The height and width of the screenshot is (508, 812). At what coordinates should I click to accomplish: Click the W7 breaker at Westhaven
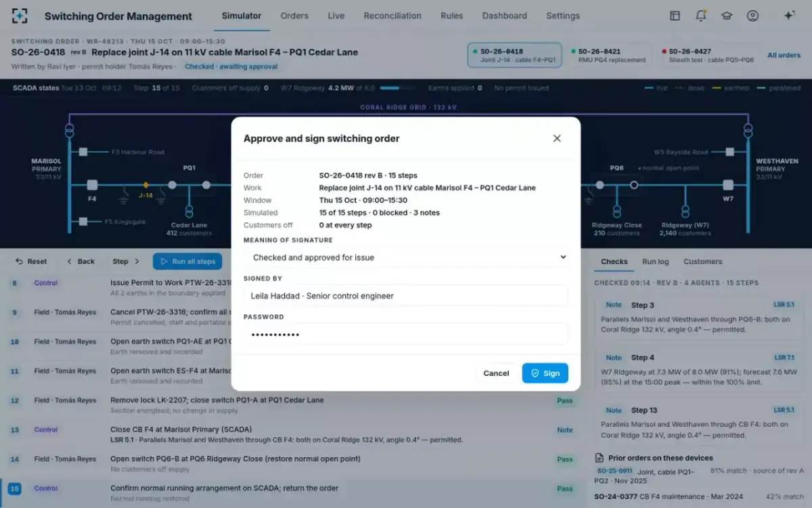tap(728, 185)
